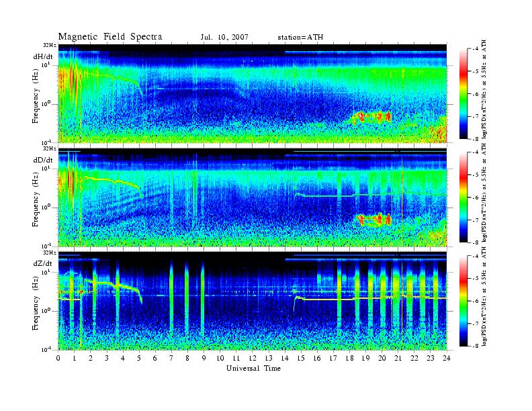Click the dZ/dt spectrogram plot area
Screen dimensions: 532x411
253,301
